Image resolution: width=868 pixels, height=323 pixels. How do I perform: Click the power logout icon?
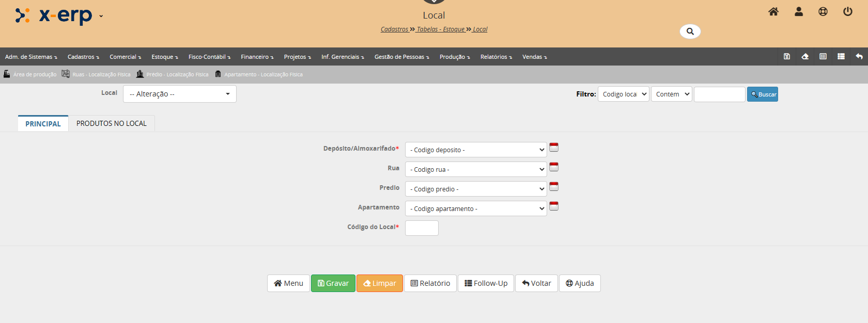pyautogui.click(x=847, y=11)
